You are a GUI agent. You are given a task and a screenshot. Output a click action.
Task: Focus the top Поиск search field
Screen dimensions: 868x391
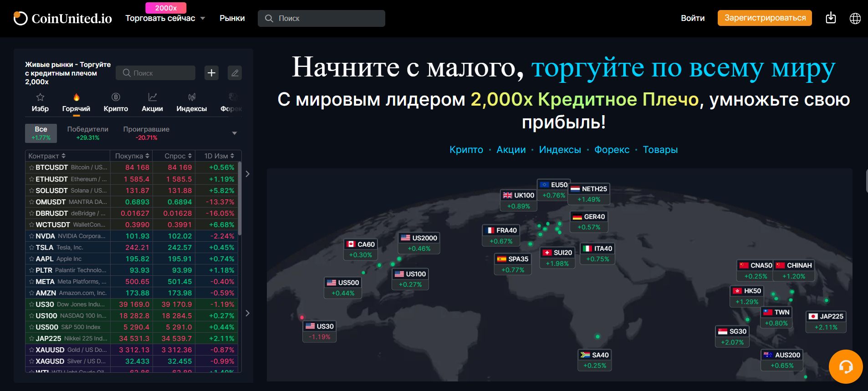322,18
